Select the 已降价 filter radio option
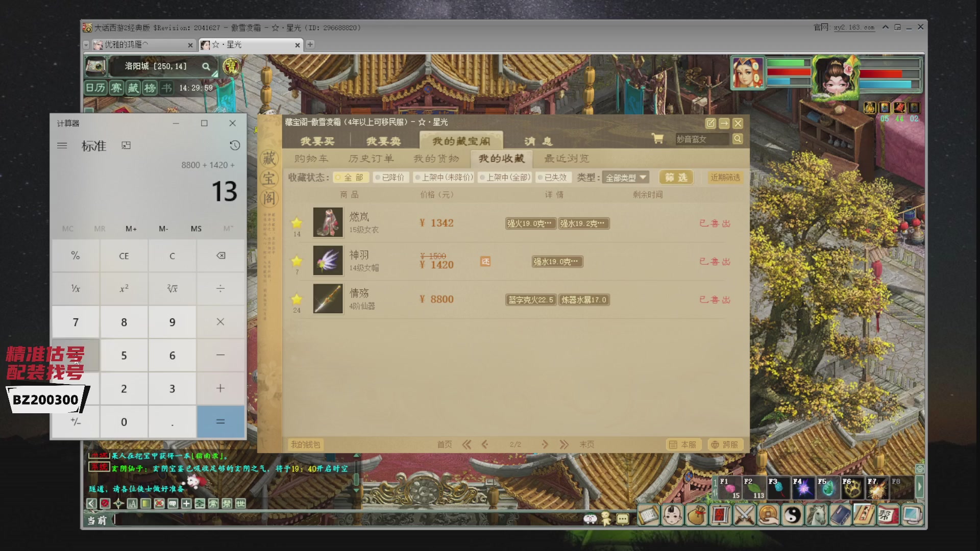This screenshot has height=551, width=980. pos(390,178)
